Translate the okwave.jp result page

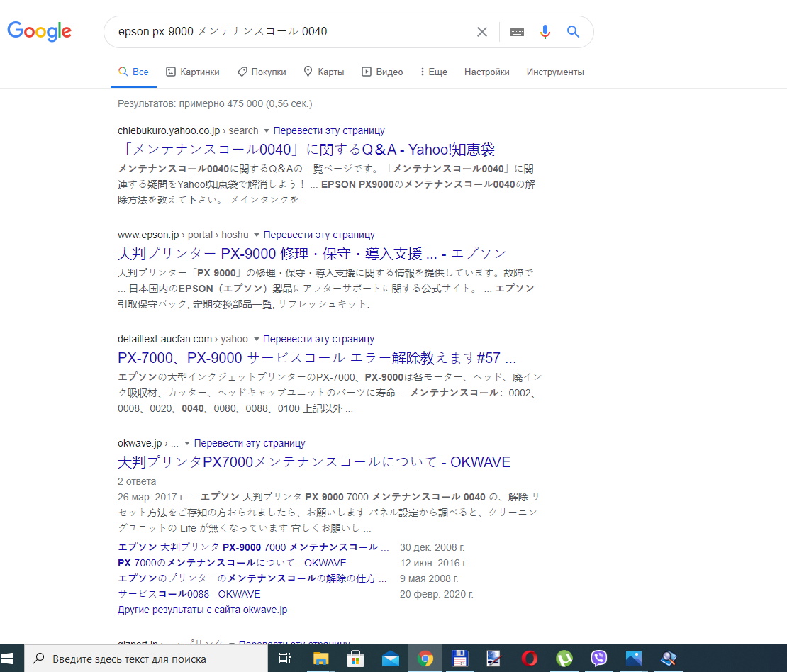(x=250, y=443)
